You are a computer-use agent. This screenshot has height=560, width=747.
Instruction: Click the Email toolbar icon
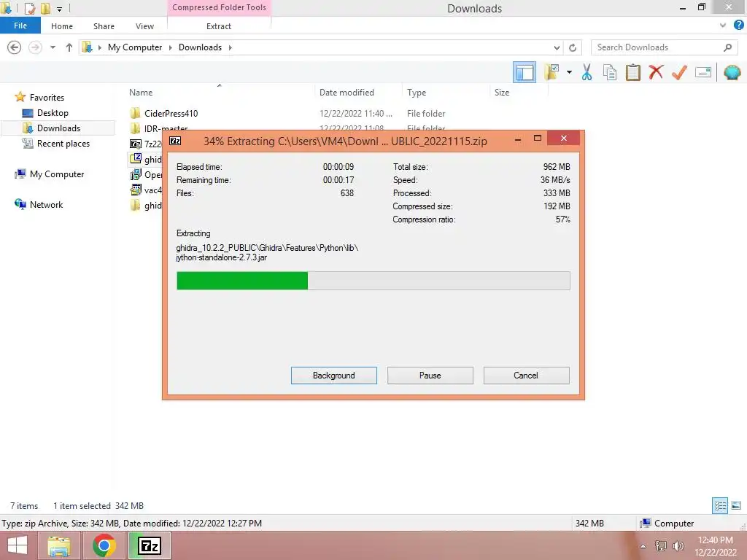coord(703,72)
